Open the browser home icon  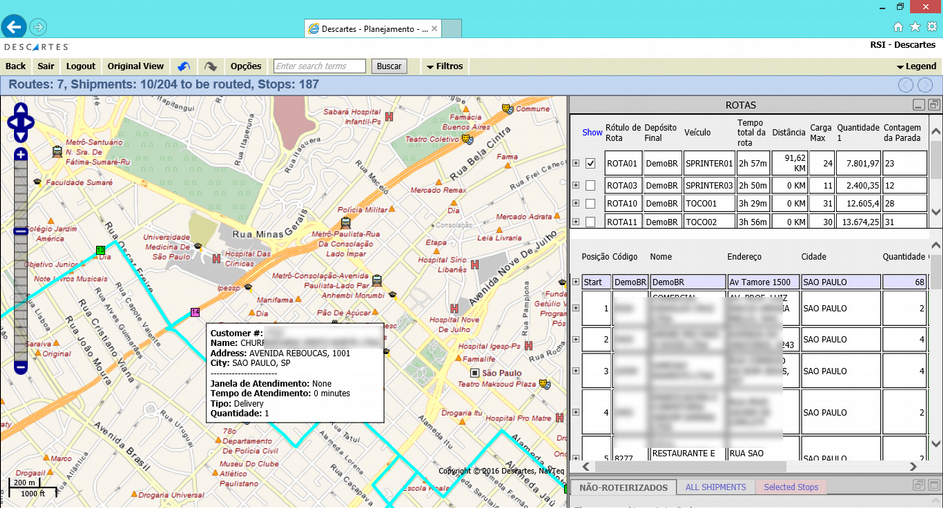898,26
